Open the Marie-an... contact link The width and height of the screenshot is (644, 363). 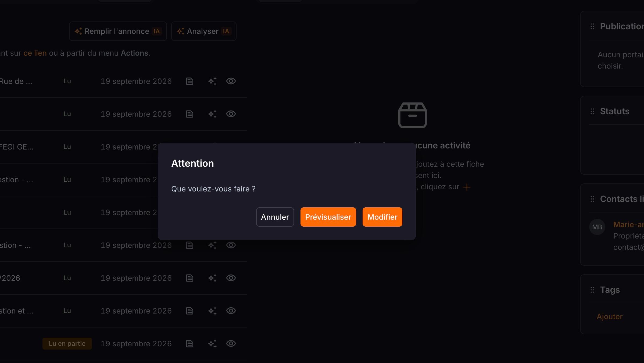pos(628,225)
